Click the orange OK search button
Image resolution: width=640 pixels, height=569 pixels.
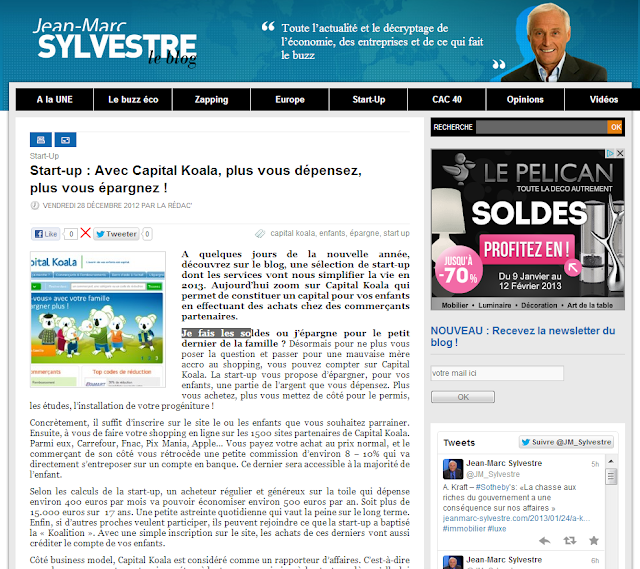[616, 127]
